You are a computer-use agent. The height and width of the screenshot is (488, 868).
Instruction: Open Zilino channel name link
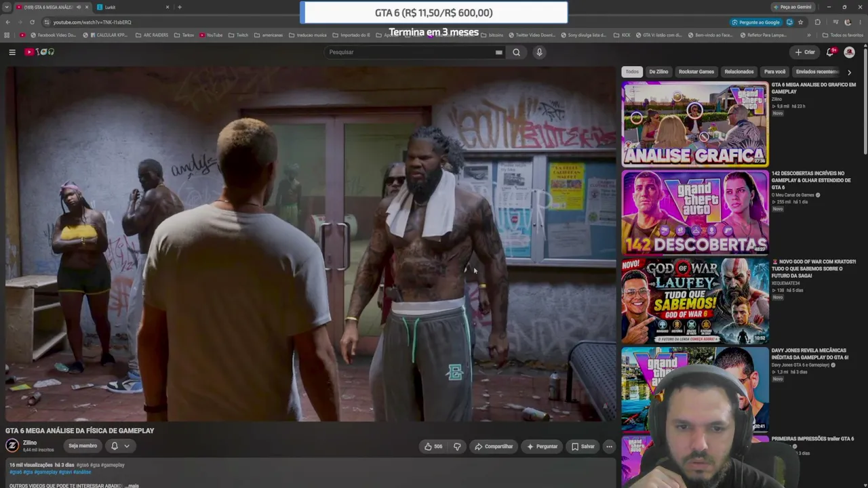pyautogui.click(x=30, y=443)
